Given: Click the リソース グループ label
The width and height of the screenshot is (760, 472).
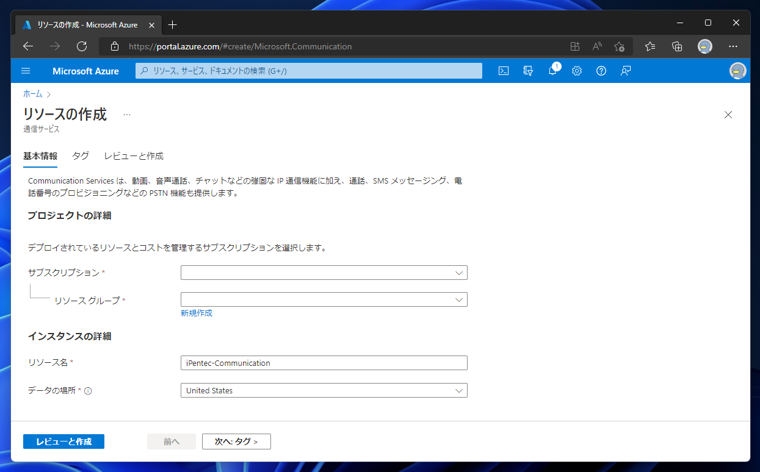Looking at the screenshot, I should pyautogui.click(x=87, y=300).
